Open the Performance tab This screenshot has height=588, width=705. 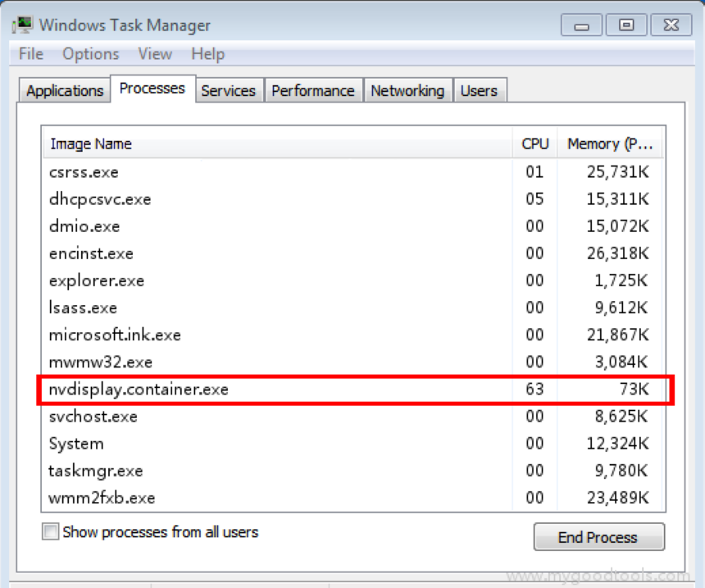pyautogui.click(x=313, y=90)
